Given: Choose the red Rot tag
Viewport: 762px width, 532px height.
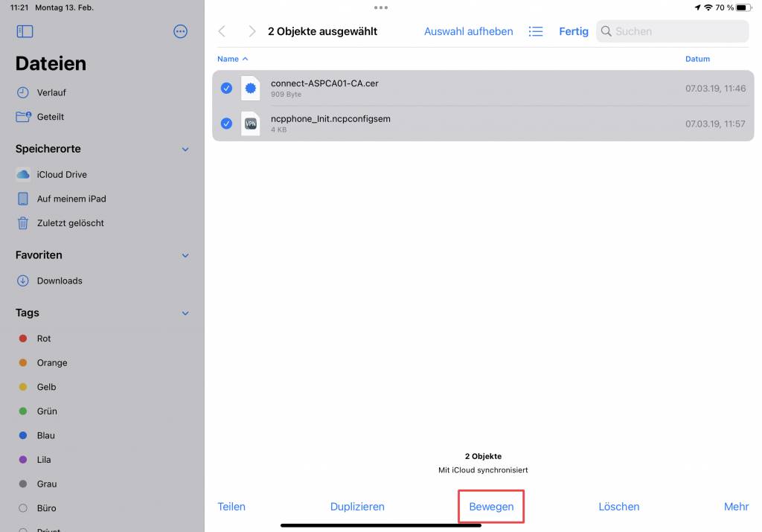Looking at the screenshot, I should click(43, 339).
